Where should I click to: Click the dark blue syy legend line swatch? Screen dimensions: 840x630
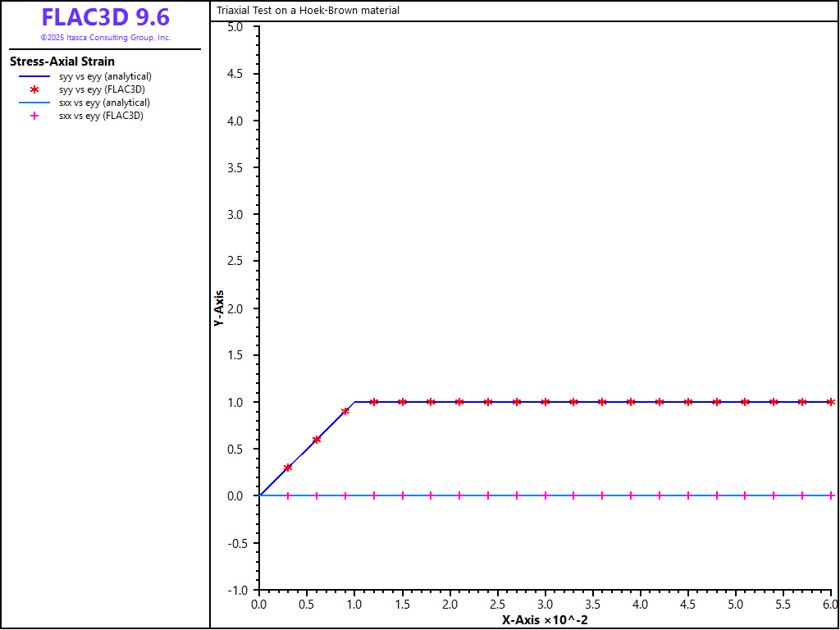34,76
